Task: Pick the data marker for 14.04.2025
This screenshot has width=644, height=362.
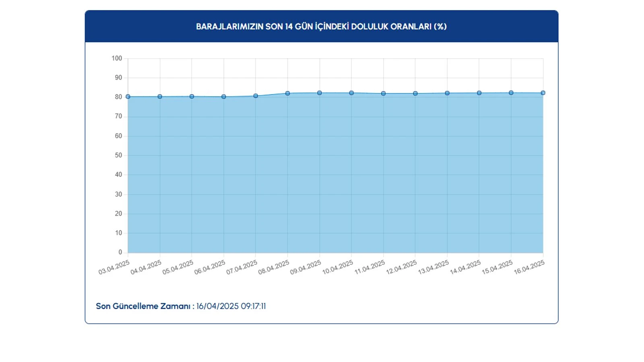Action: pyautogui.click(x=479, y=93)
